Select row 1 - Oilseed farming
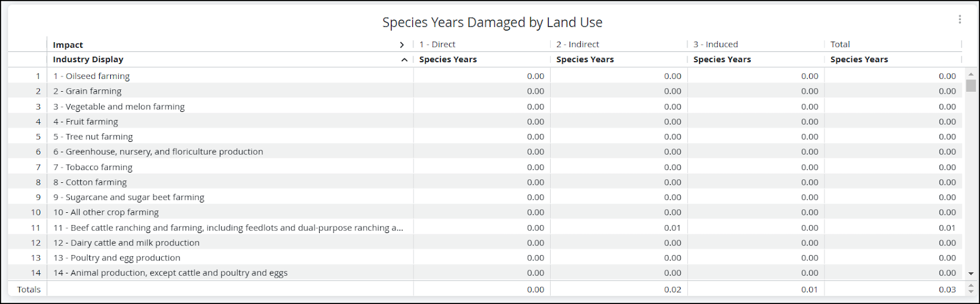Image resolution: width=980 pixels, height=304 pixels. coord(485,76)
